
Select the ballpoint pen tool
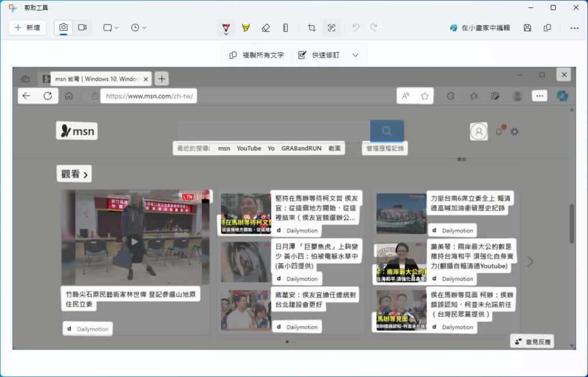click(226, 28)
